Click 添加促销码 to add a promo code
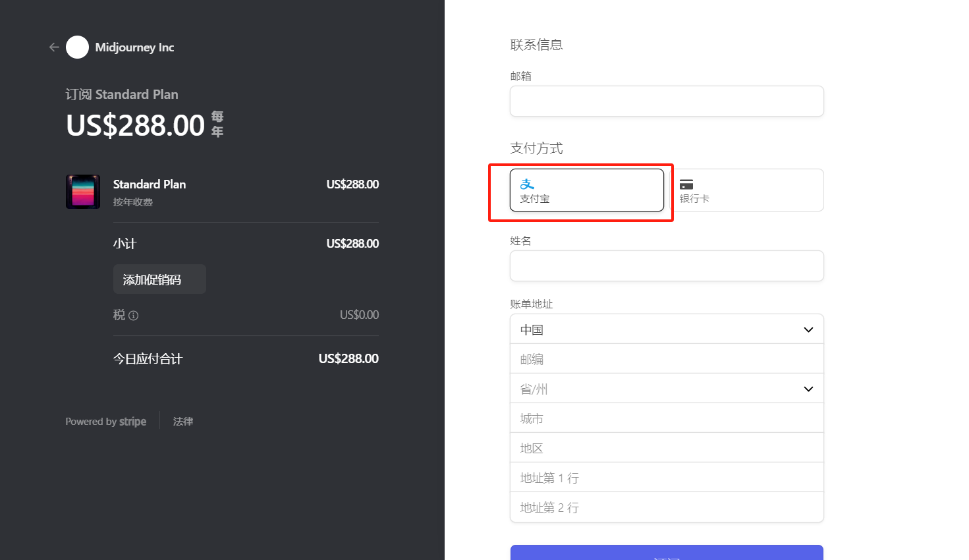 (x=159, y=279)
